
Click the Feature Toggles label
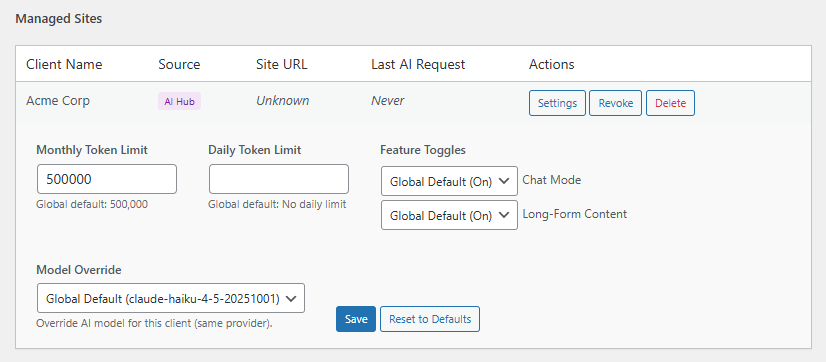423,150
